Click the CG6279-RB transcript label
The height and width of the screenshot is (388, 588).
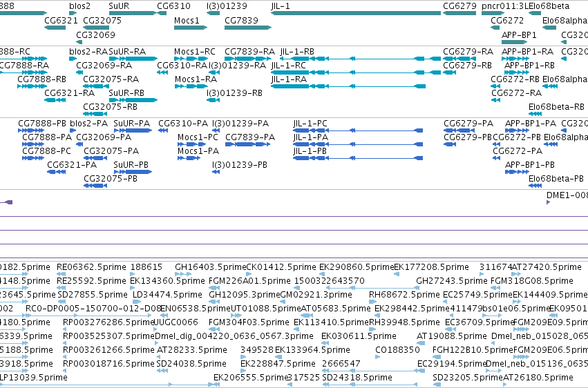(x=467, y=65)
